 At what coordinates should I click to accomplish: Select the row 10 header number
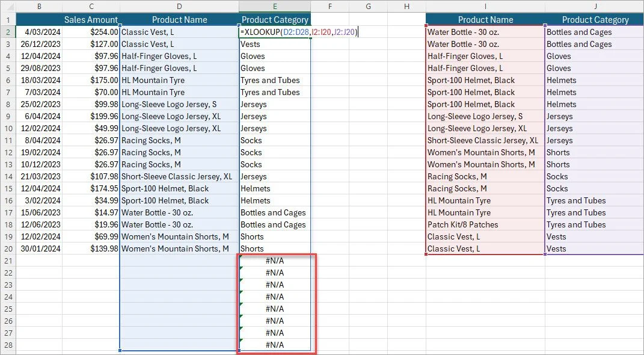click(x=8, y=128)
